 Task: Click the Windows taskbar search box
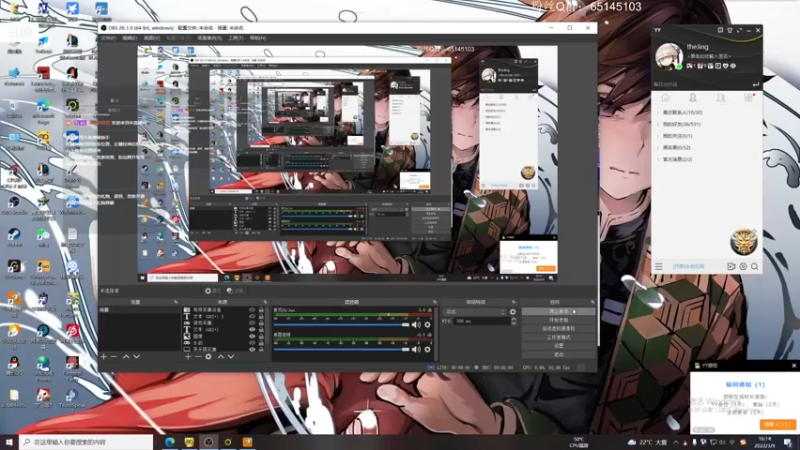click(x=86, y=442)
